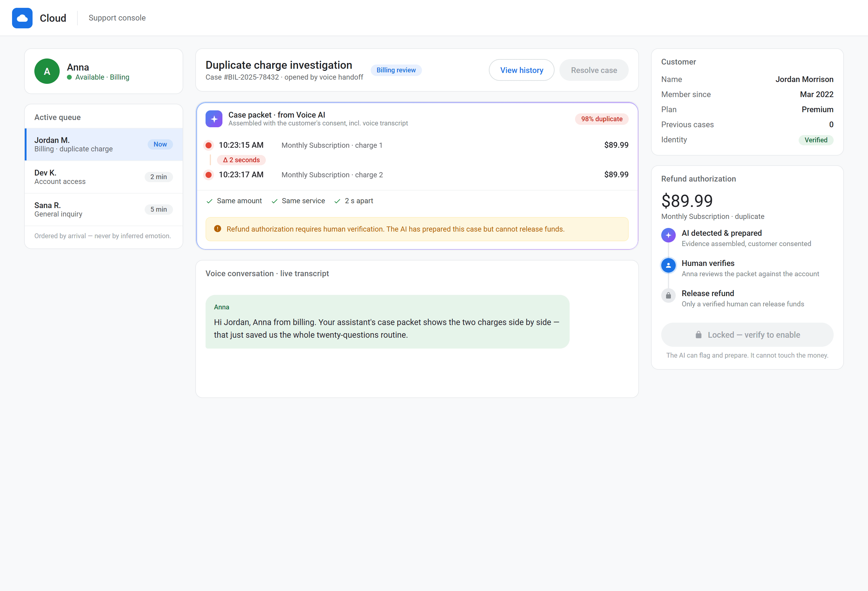Click the lock icon in the Locked button

pyautogui.click(x=698, y=335)
